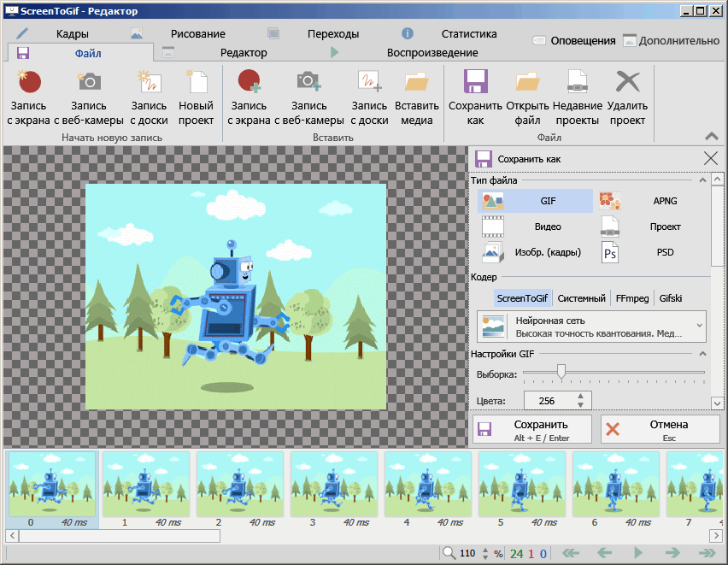Image resolution: width=728 pixels, height=565 pixels.
Task: Select frame 0 thumbnail
Action: 52,484
